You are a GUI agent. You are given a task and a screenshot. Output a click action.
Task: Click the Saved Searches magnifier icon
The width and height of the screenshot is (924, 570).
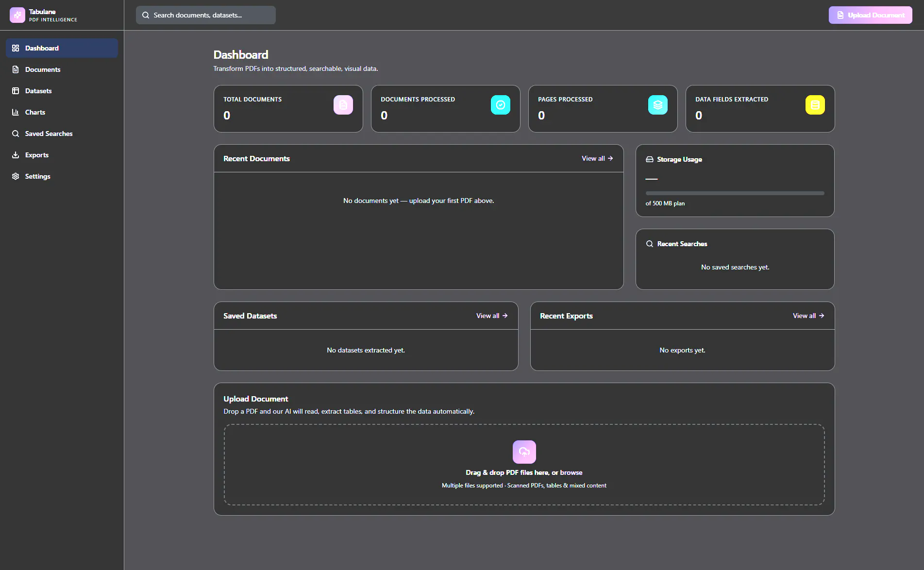click(x=16, y=134)
